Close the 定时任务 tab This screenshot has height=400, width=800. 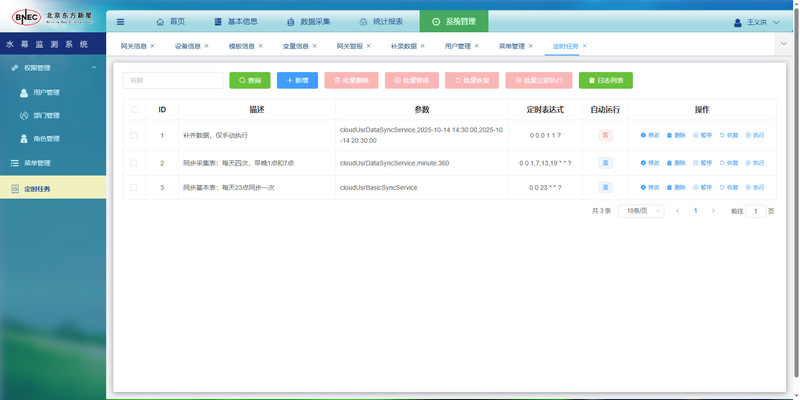coord(585,46)
